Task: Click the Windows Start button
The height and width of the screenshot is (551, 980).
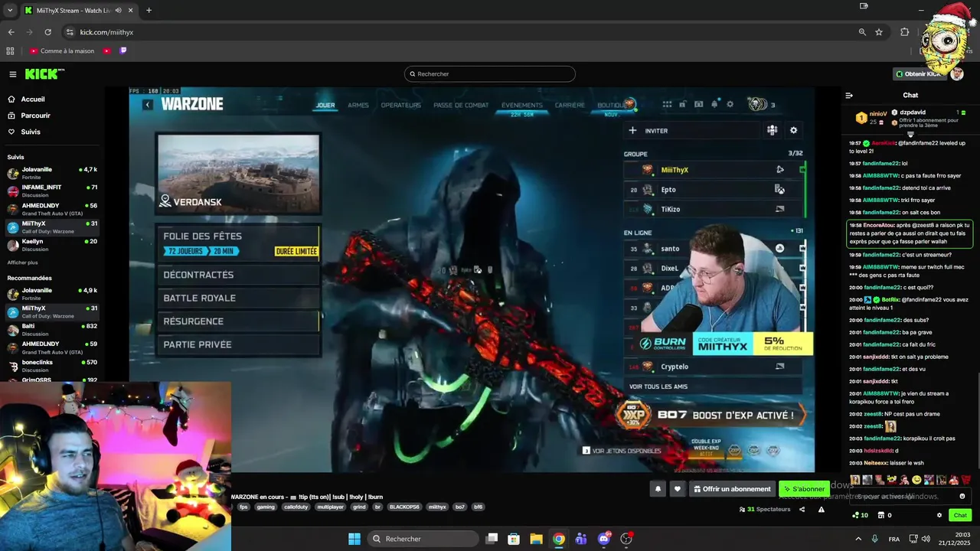Action: click(x=354, y=539)
